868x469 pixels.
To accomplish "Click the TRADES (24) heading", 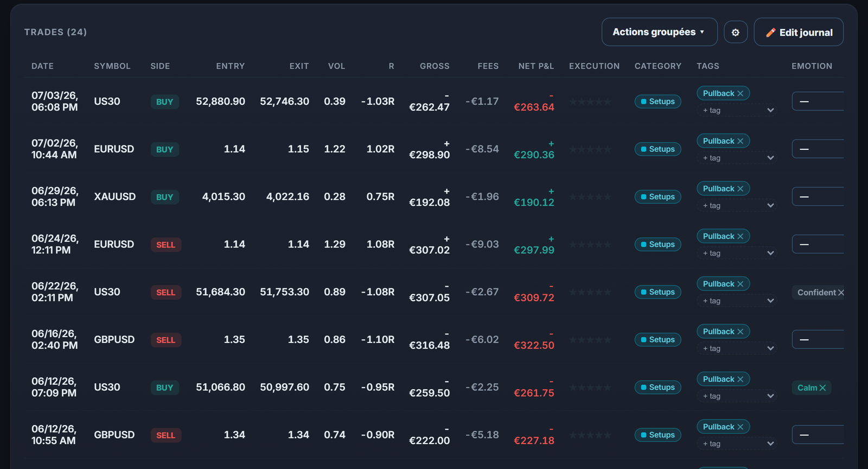I will point(55,32).
